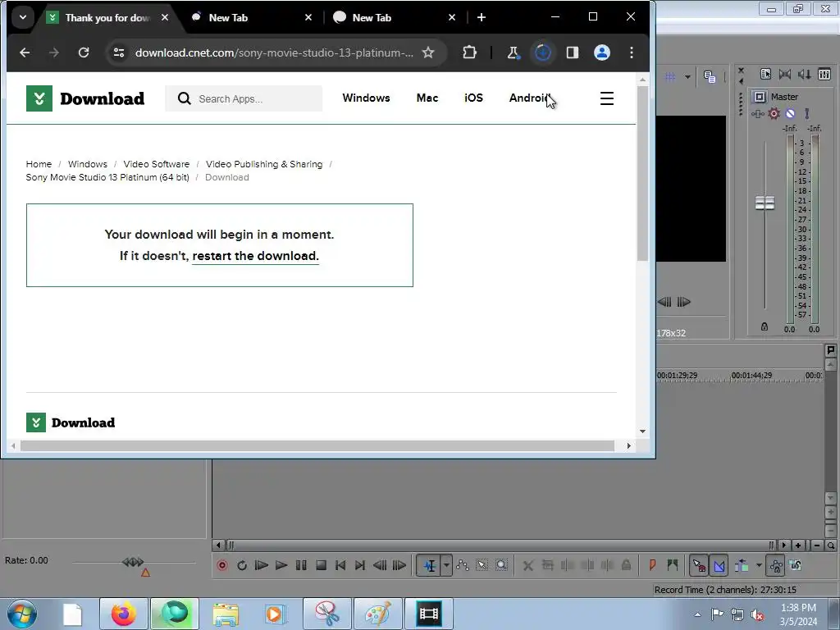Open the edit tool dropdown arrow
The image size is (840, 630).
(446, 565)
